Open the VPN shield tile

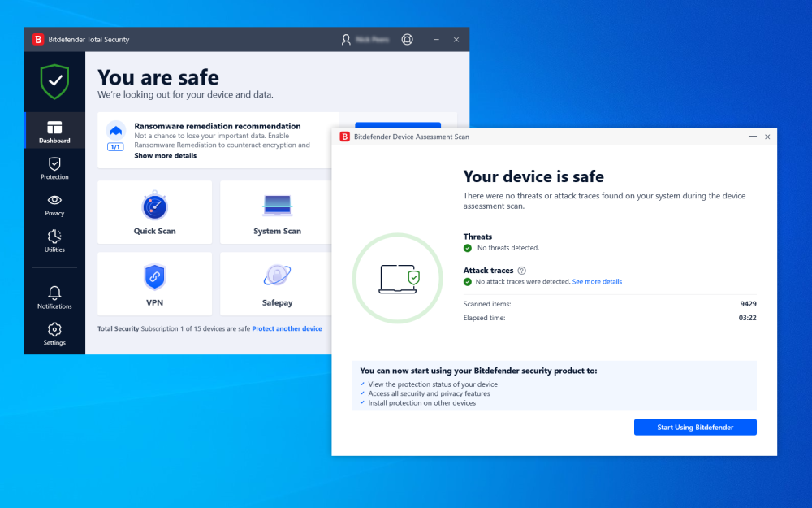tap(154, 284)
